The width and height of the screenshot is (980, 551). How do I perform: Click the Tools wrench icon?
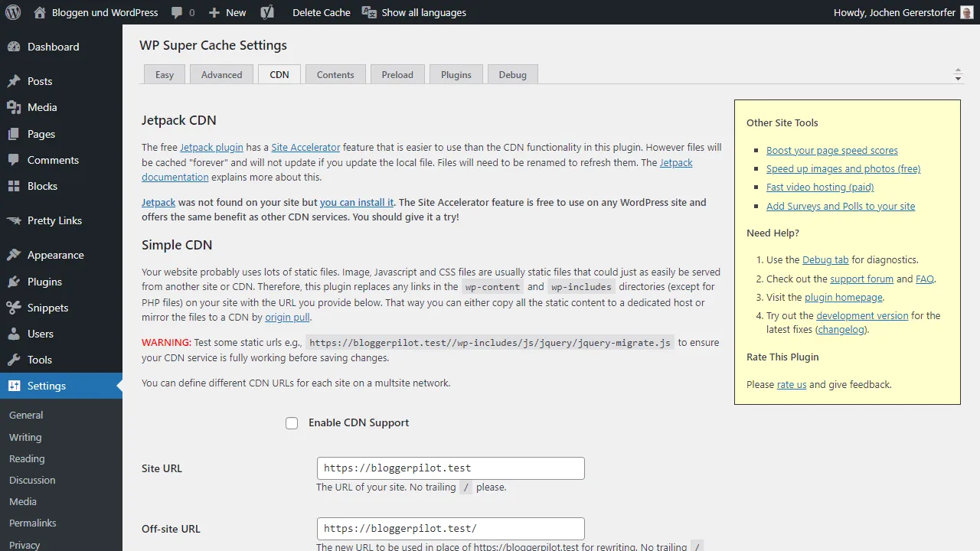(14, 360)
